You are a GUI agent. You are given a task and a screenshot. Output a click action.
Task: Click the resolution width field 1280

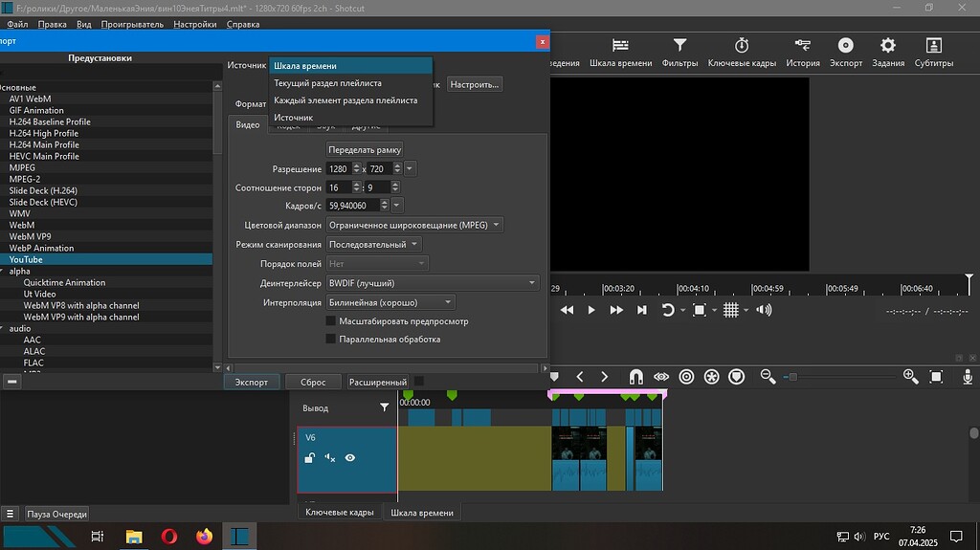click(338, 168)
